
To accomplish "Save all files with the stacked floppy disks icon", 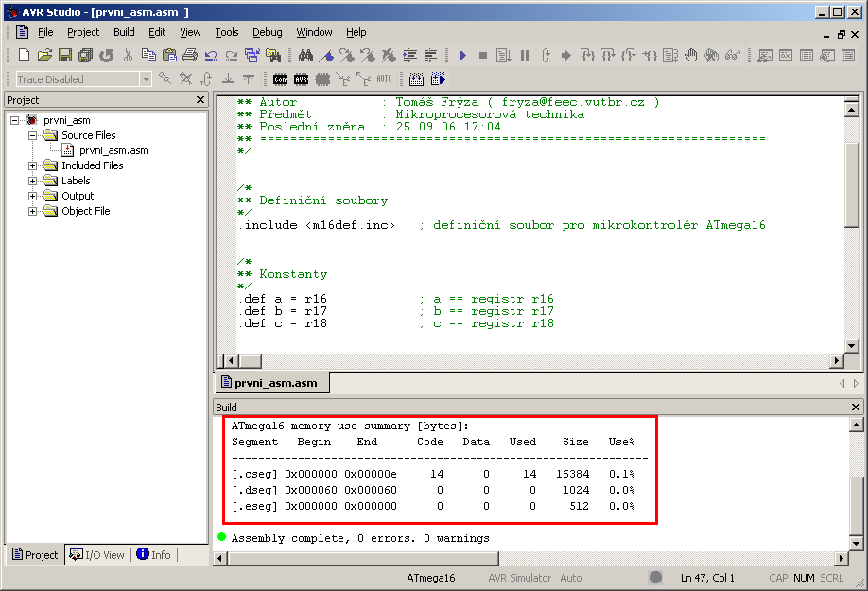I will (x=86, y=55).
